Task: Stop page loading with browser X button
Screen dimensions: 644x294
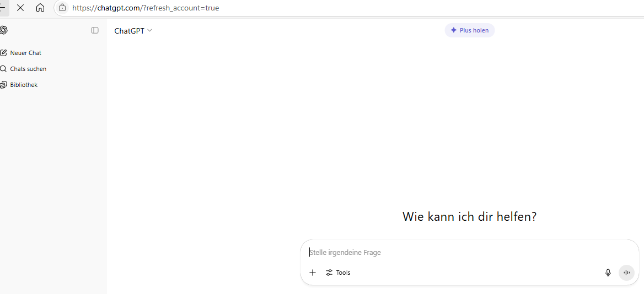Action: (x=20, y=8)
